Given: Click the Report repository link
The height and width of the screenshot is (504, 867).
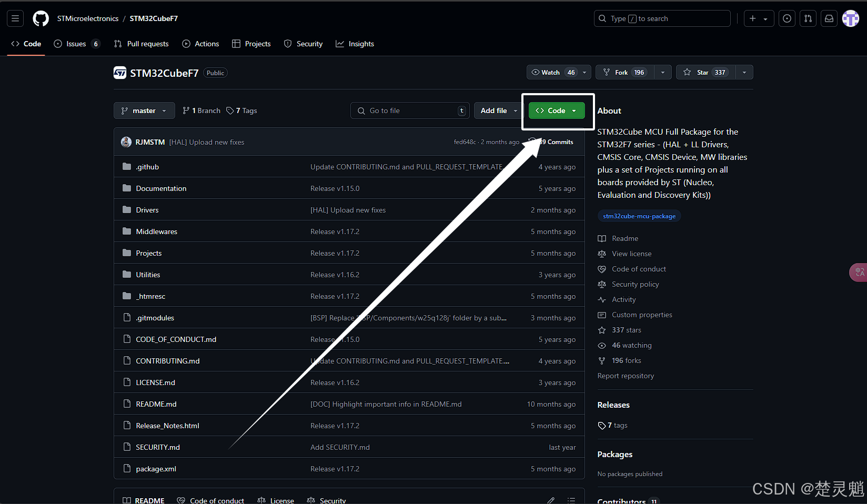Looking at the screenshot, I should click(626, 376).
